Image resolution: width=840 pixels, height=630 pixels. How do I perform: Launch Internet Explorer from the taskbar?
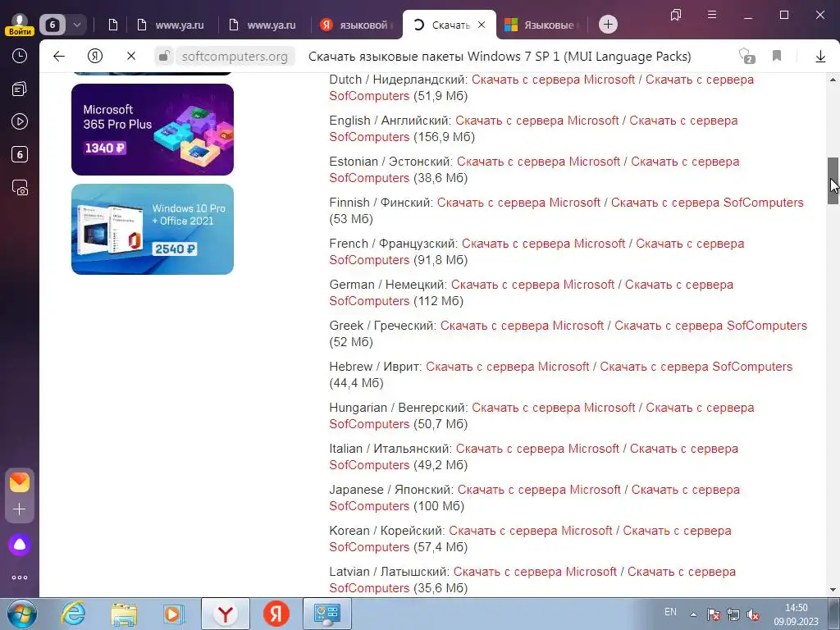point(73,614)
